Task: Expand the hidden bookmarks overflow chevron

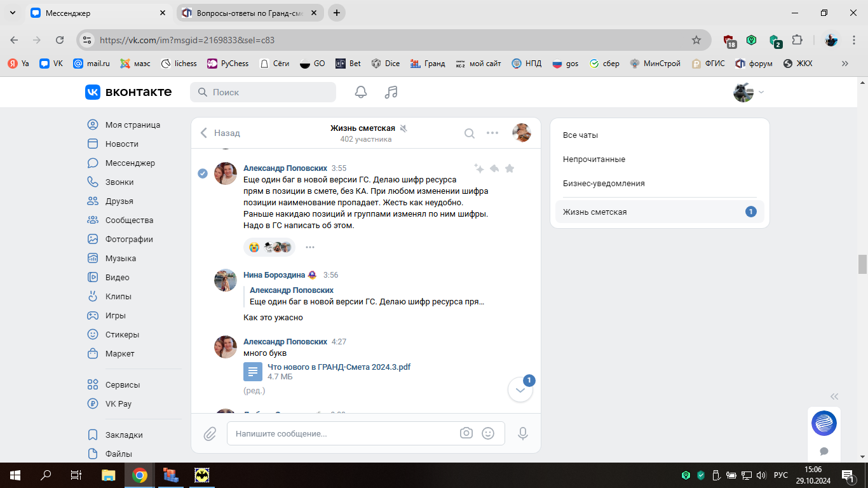Action: coord(845,64)
